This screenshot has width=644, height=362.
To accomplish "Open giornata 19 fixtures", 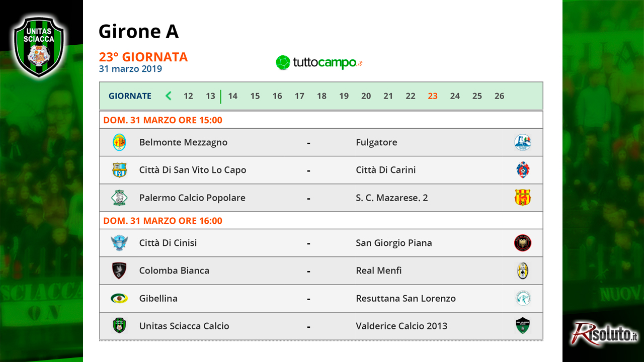I will click(x=344, y=96).
